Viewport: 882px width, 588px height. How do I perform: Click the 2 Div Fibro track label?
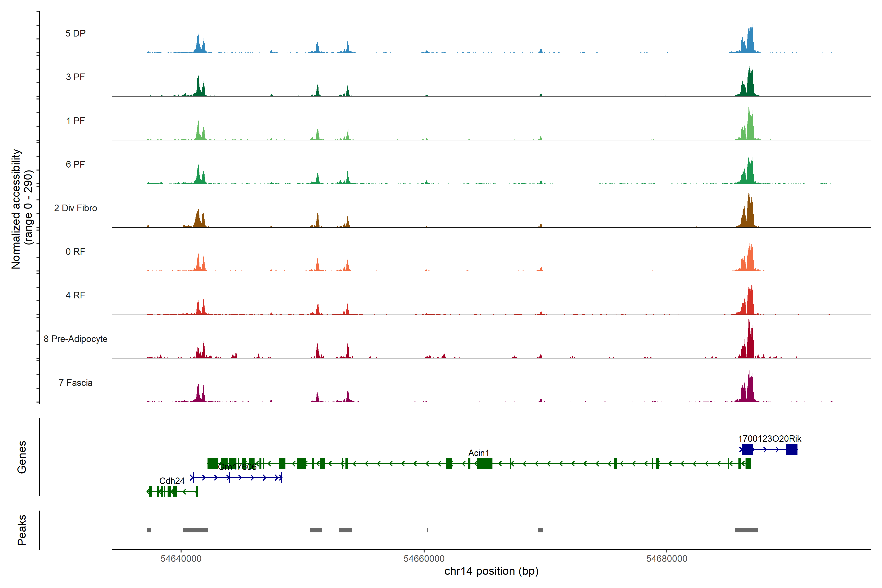pyautogui.click(x=75, y=208)
